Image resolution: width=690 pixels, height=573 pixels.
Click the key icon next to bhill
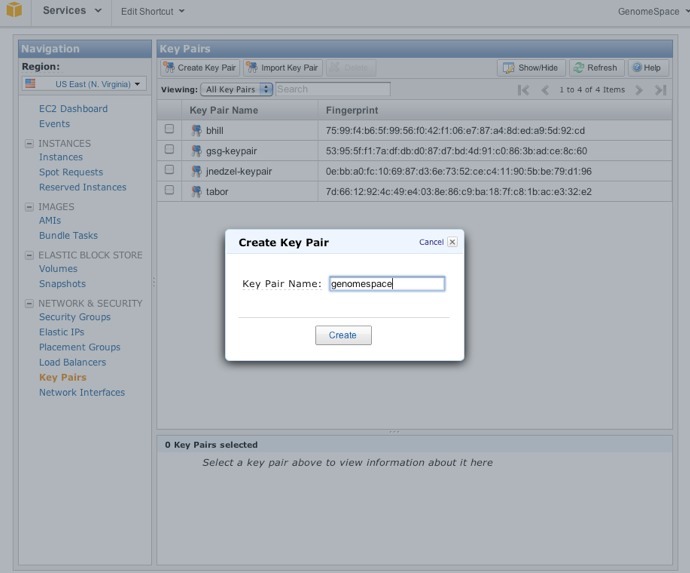(x=197, y=130)
